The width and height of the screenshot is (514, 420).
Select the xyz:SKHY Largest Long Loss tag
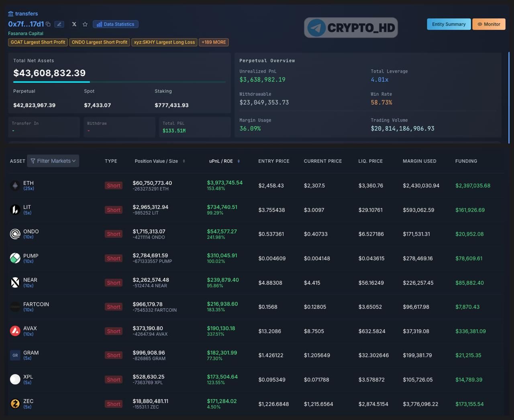pos(164,42)
